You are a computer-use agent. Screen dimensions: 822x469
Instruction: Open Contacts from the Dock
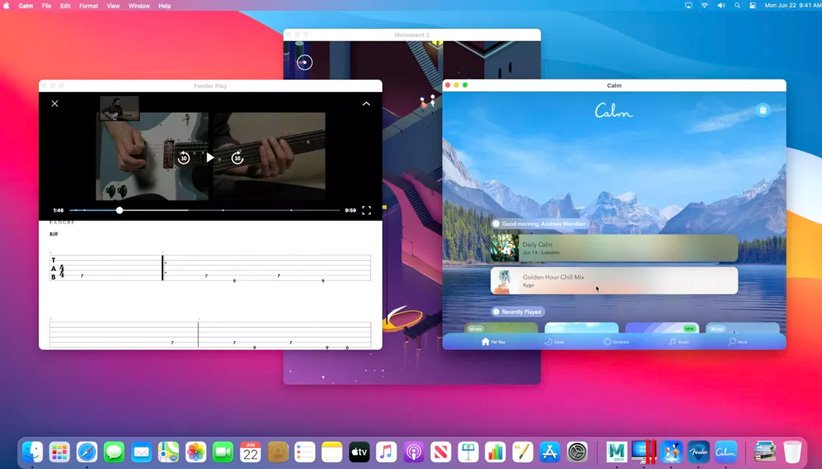pos(278,452)
